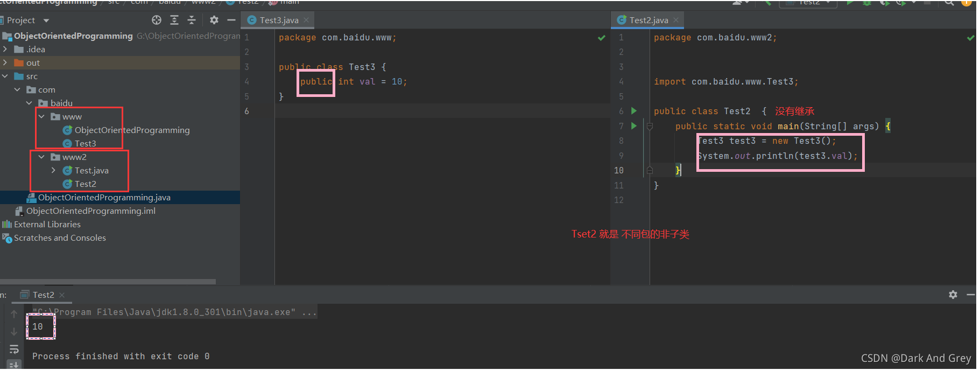Screen dimensions: 980x370
Task: Close the Test3.java editor tab
Action: click(x=306, y=20)
